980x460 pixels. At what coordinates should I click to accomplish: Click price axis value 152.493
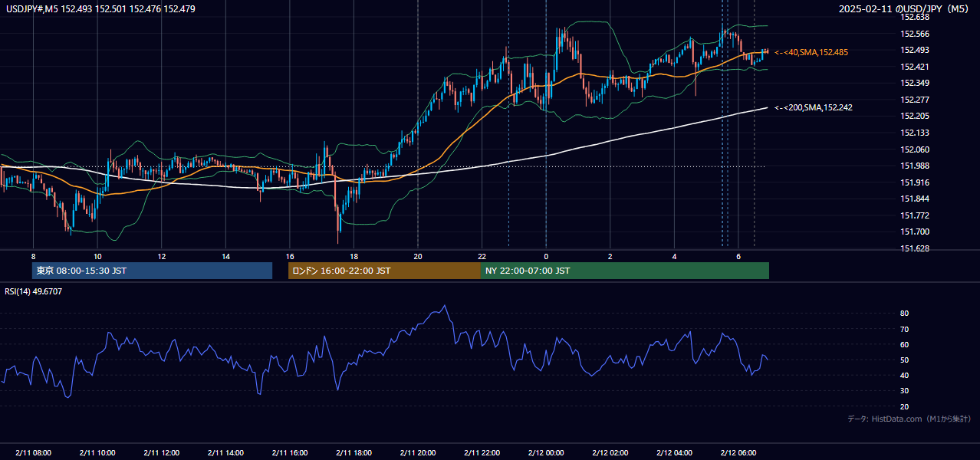pyautogui.click(x=914, y=50)
